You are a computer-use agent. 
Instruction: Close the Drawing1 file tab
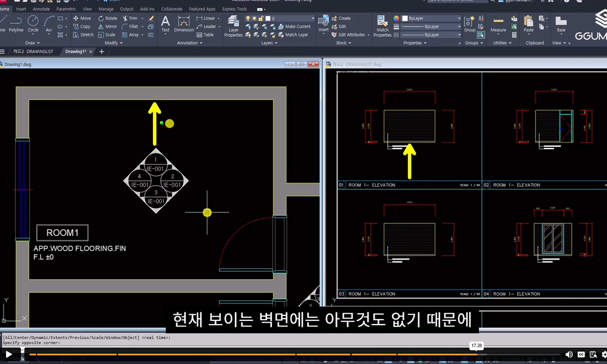tap(91, 52)
